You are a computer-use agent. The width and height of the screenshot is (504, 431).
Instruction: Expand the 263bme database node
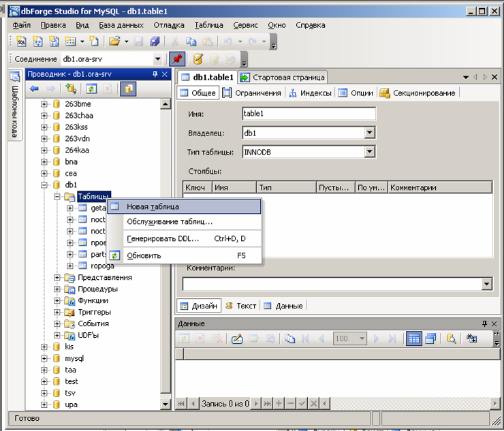point(44,104)
